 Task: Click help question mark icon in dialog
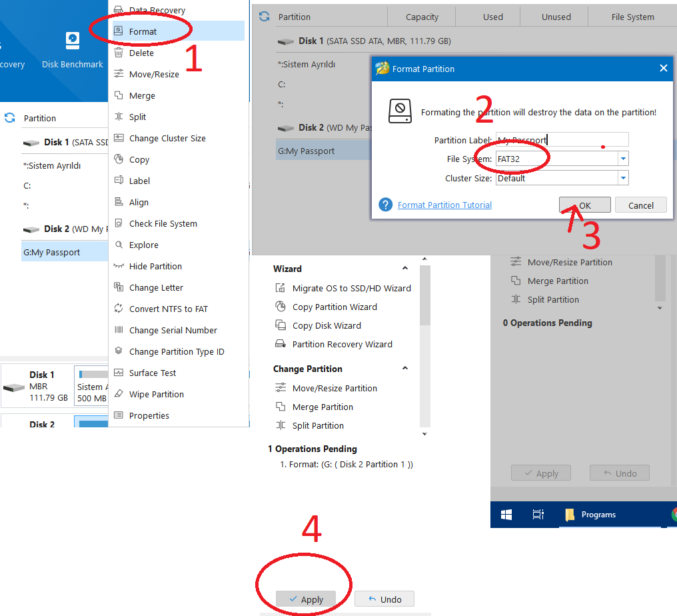(386, 205)
